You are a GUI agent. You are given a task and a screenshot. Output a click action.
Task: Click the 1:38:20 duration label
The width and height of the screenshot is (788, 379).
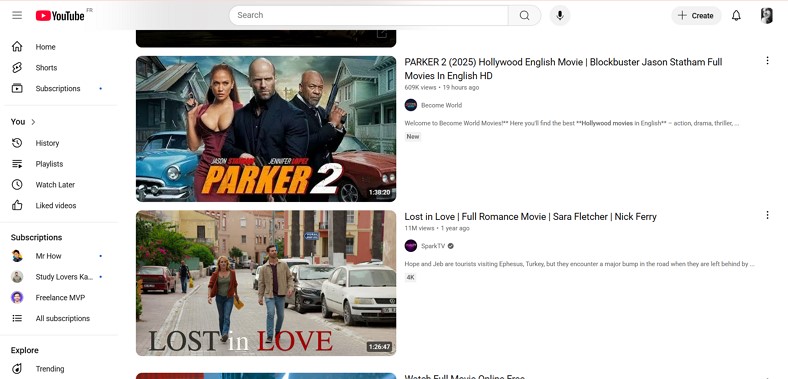[x=379, y=193]
